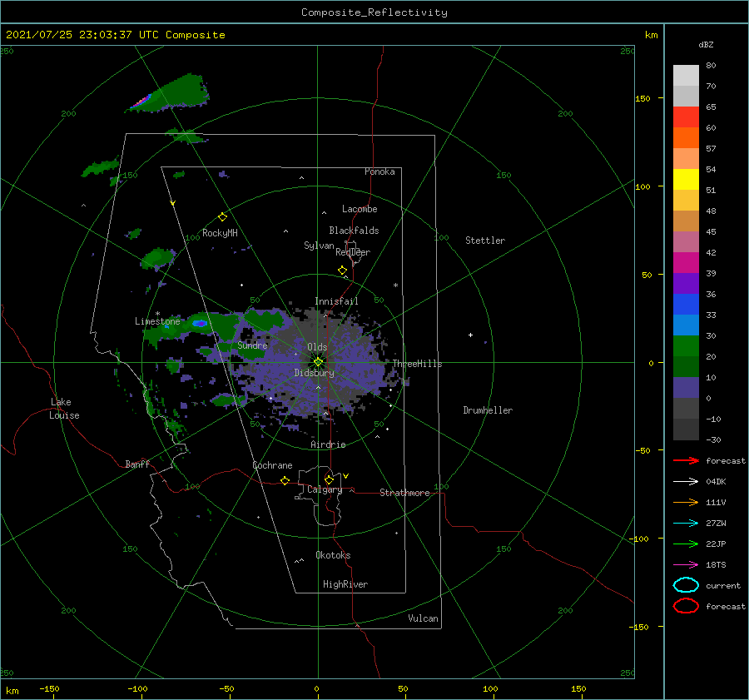Click the blue-core storm cell near Limestone
749x700 pixels.
pos(200,324)
